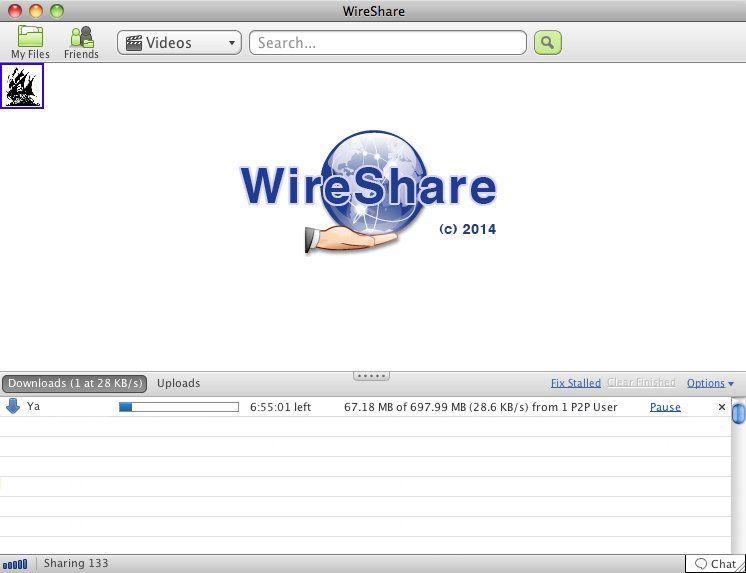This screenshot has height=573, width=746.
Task: Click the Sharing 133 status text
Action: [76, 563]
